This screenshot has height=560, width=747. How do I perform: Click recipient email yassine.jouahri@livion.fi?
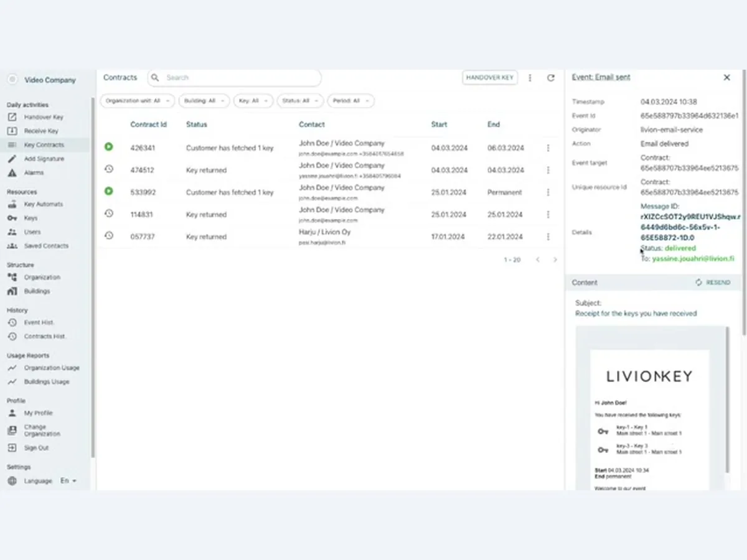(x=693, y=258)
